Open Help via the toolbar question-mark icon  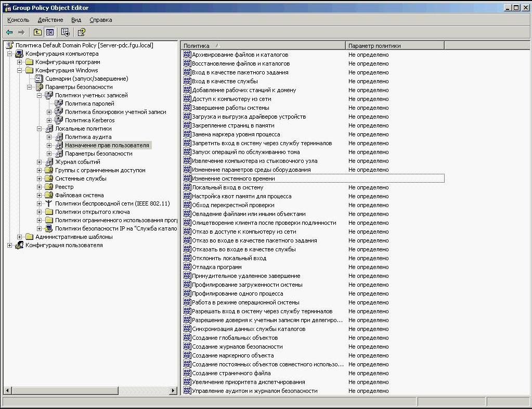(x=81, y=32)
